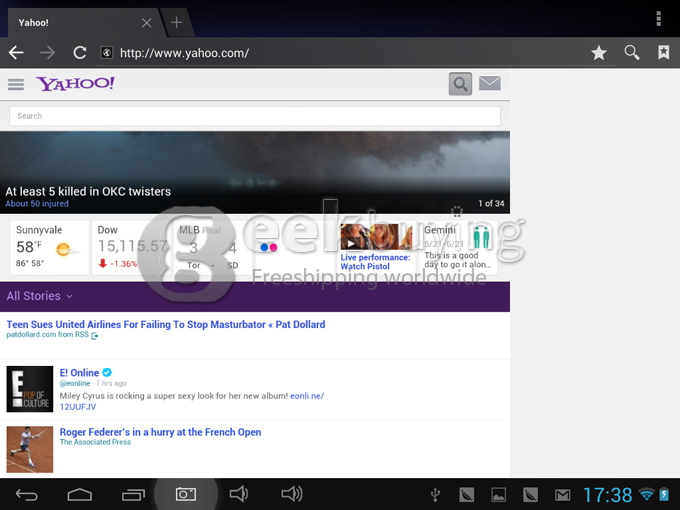This screenshot has width=680, height=510.
Task: Open the bookmarks list icon
Action: click(x=664, y=52)
